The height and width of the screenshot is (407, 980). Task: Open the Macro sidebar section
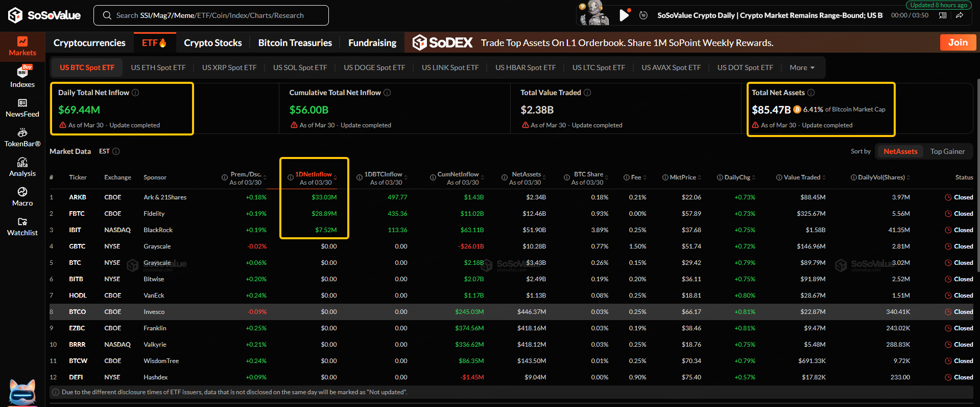coord(22,197)
